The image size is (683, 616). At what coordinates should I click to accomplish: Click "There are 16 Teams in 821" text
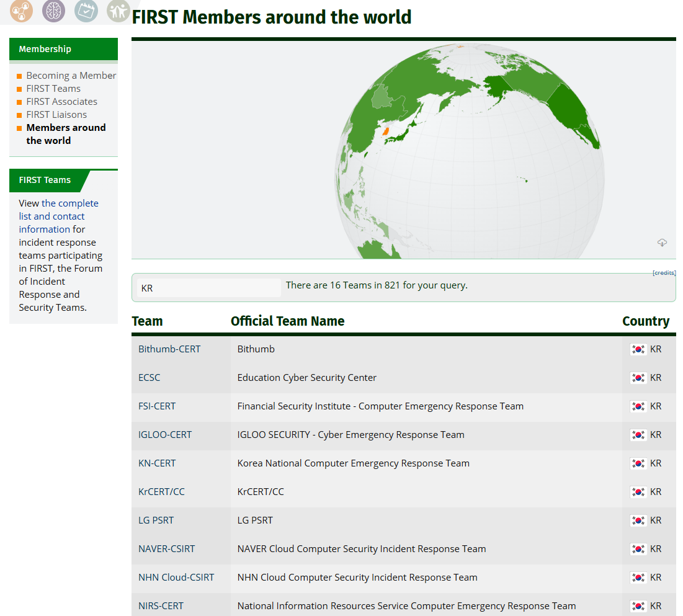tap(343, 285)
